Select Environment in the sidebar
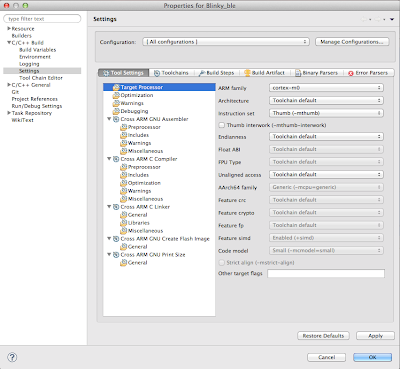The width and height of the screenshot is (400, 369). point(35,57)
